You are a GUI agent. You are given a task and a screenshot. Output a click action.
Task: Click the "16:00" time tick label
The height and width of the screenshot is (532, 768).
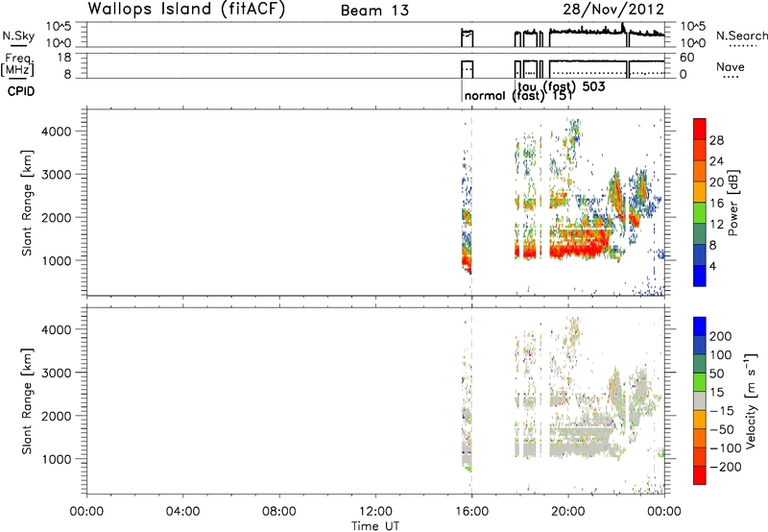coord(471,512)
